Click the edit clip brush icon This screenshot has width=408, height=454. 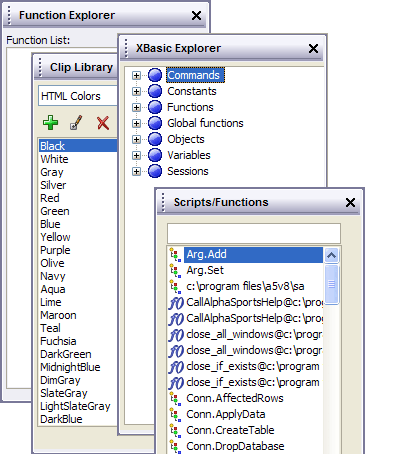76,123
